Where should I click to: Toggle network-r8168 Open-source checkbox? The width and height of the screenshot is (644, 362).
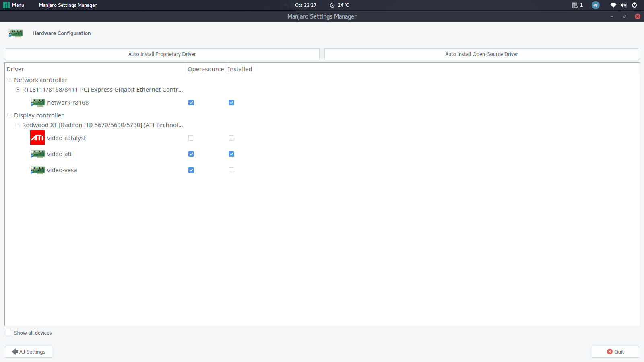pos(191,103)
